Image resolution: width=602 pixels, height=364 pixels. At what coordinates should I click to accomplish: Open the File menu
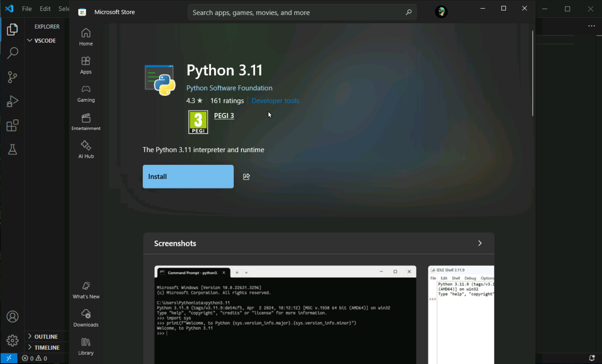[x=27, y=9]
